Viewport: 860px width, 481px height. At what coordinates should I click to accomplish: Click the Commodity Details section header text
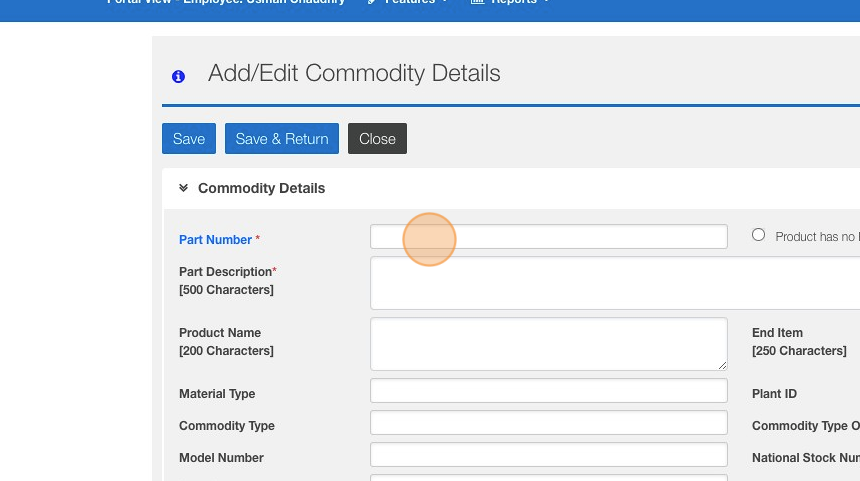(261, 188)
